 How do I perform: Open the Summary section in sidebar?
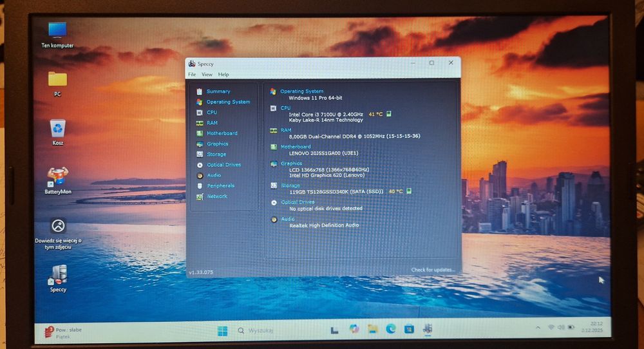point(218,91)
